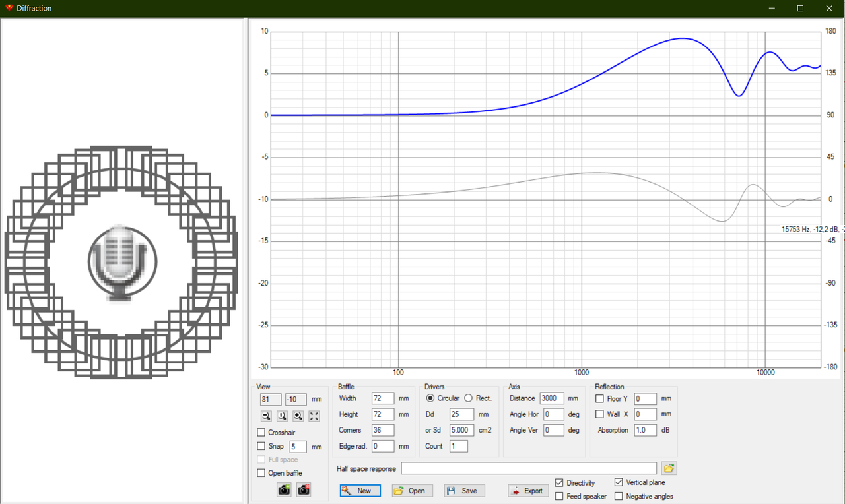Check the Wall X reflection box

(600, 414)
